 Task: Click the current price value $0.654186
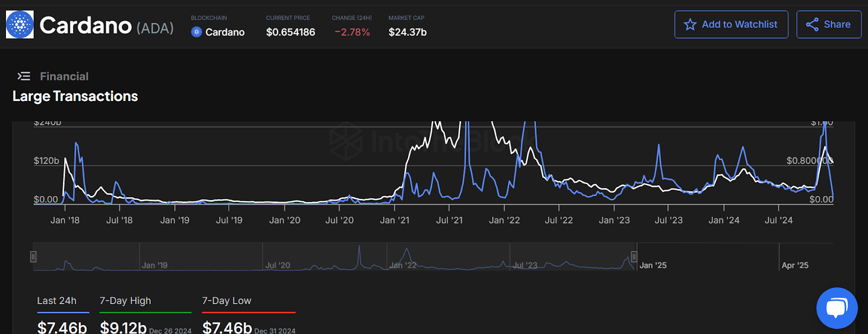pyautogui.click(x=290, y=32)
